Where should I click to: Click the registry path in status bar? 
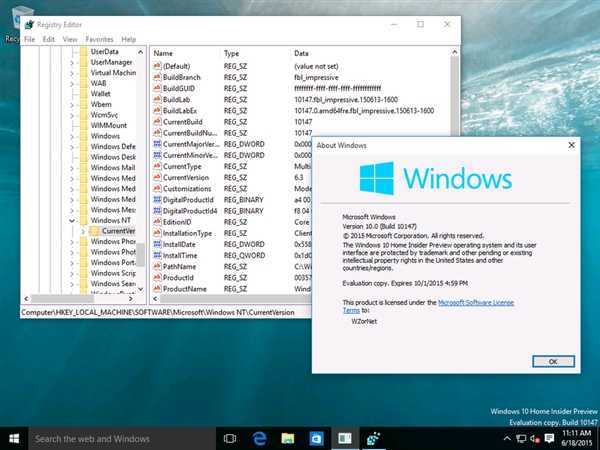[x=158, y=313]
